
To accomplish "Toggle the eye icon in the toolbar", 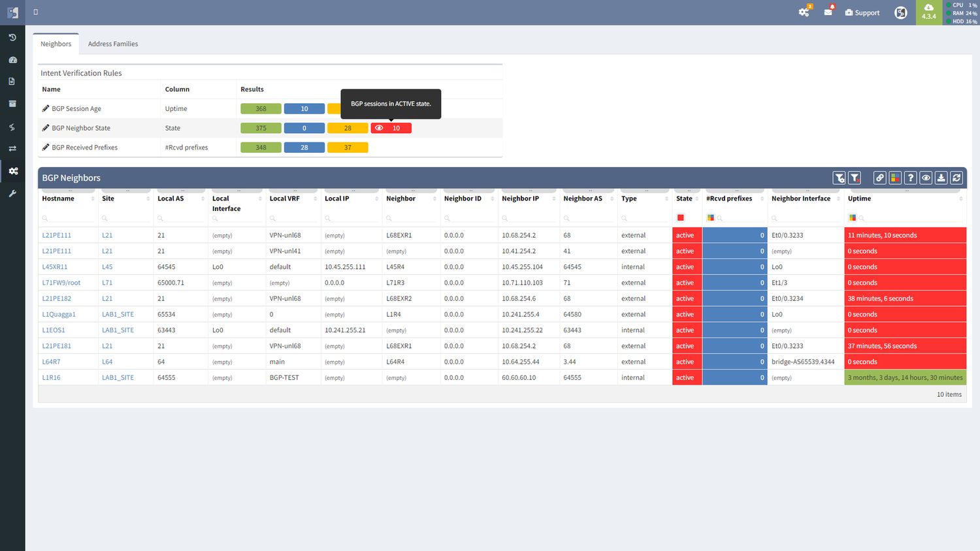I will coord(925,178).
